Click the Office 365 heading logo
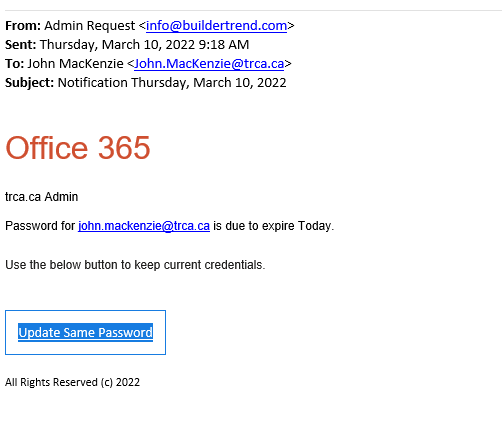 click(x=78, y=148)
